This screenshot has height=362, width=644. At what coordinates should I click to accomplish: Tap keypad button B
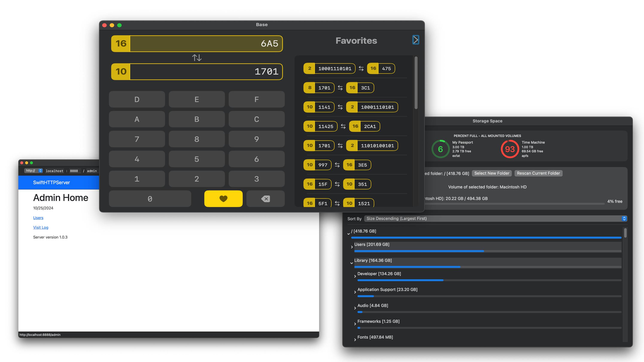(197, 119)
